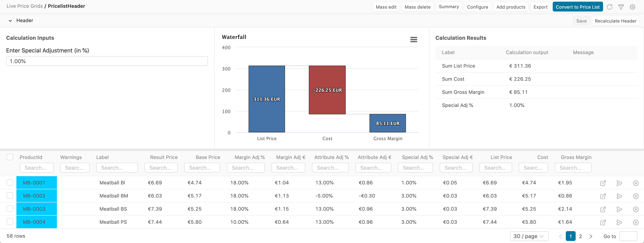Open MB-0001 row details icon
This screenshot has height=243, width=644.
(603, 183)
